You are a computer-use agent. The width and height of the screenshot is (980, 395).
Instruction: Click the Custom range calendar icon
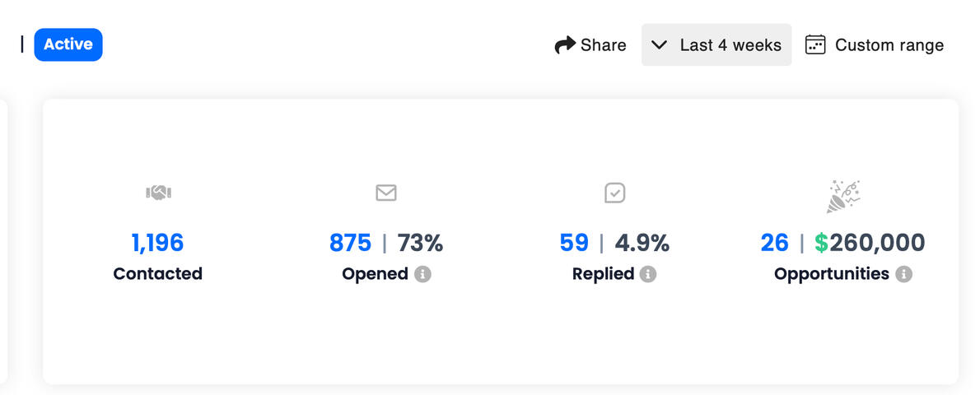(815, 44)
